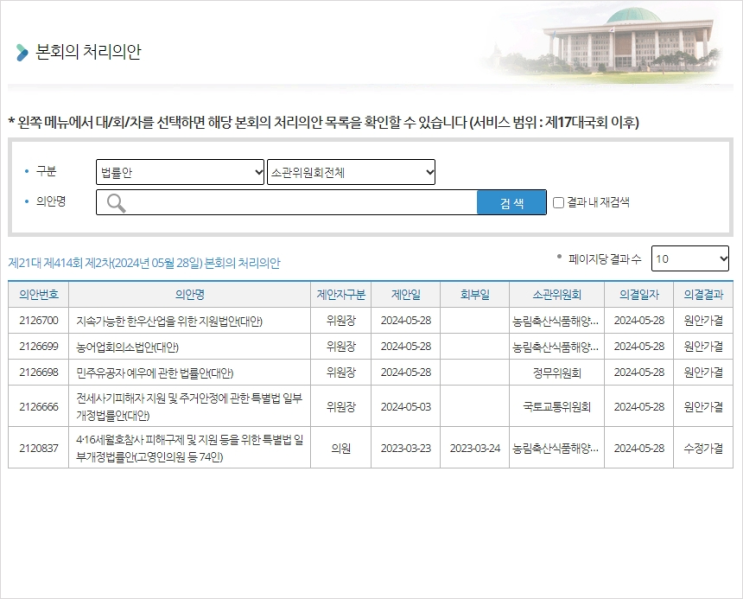Open bill 농어업회의소법안(대안)
Screen dimensions: 743x599
point(127,347)
